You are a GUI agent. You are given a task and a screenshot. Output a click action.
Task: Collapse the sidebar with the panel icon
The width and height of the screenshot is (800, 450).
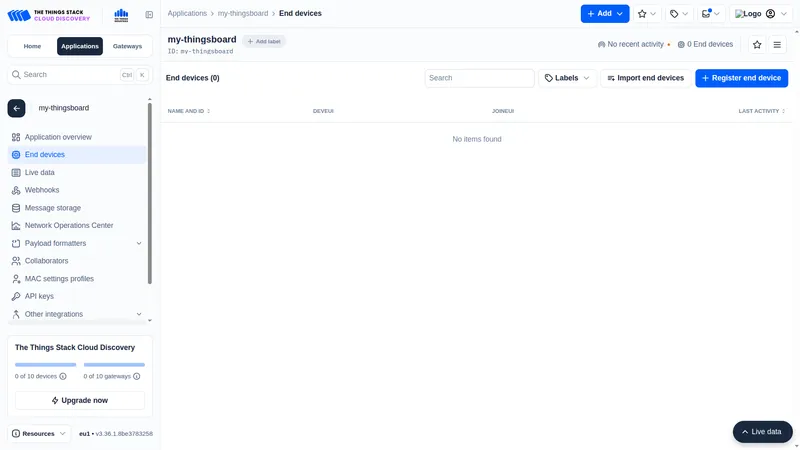(149, 15)
